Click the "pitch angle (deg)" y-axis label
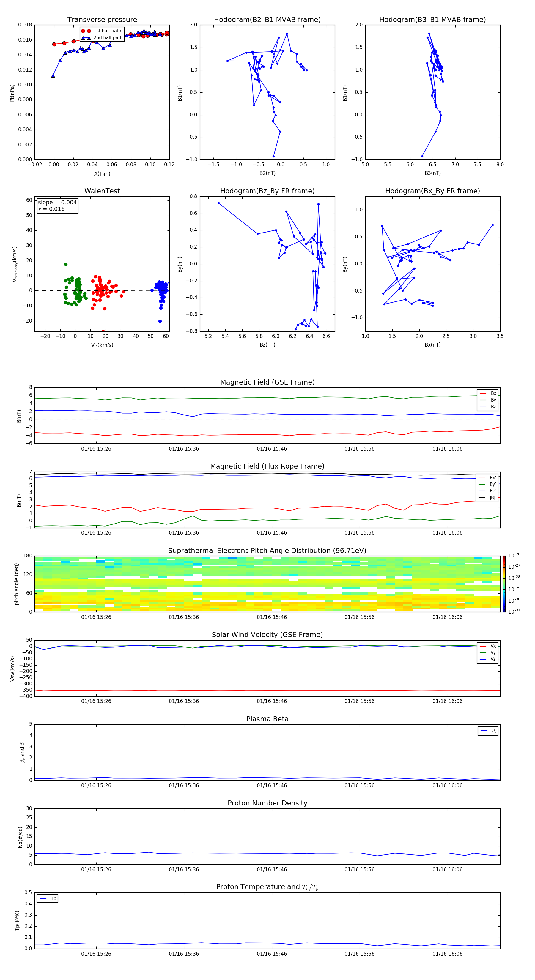This screenshot has width=535, height=980. point(16,584)
